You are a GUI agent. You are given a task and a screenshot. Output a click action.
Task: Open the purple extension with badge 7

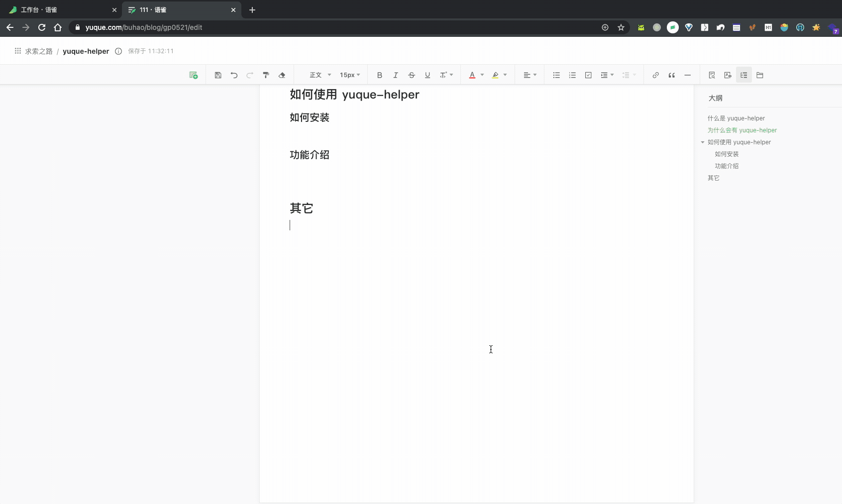tap(833, 28)
